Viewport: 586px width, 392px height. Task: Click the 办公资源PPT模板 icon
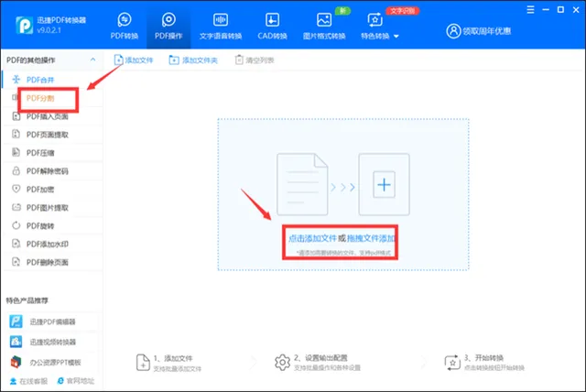pyautogui.click(x=16, y=362)
